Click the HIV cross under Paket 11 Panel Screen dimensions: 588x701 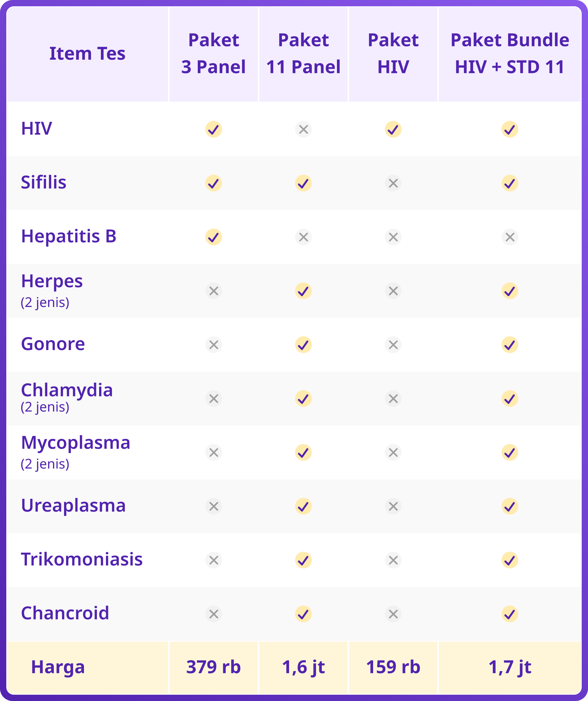(303, 129)
